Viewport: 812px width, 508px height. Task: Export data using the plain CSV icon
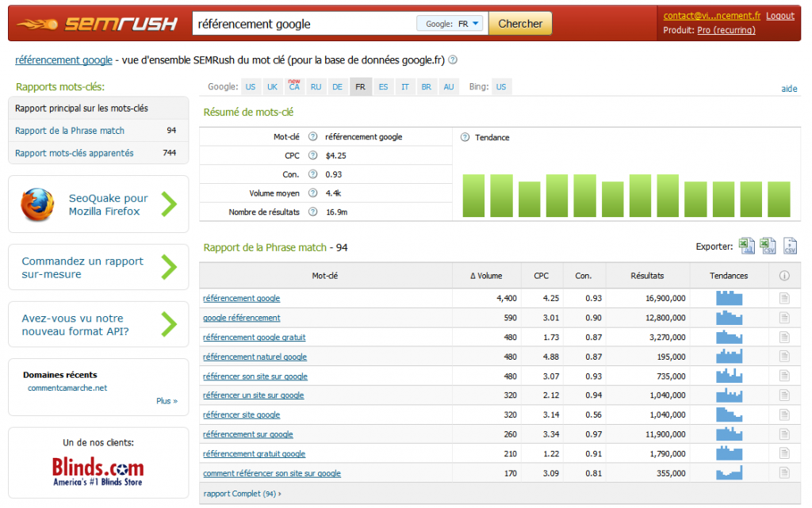[x=790, y=246]
